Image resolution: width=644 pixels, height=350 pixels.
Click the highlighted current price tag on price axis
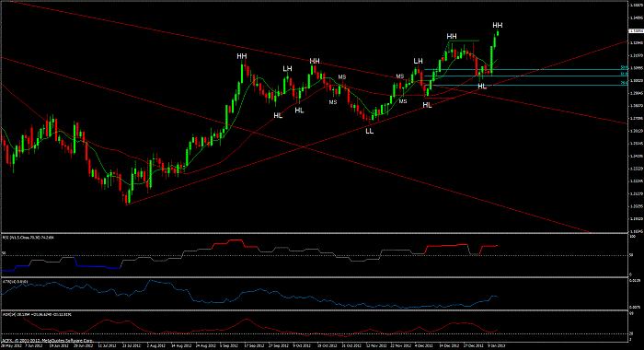(636, 30)
